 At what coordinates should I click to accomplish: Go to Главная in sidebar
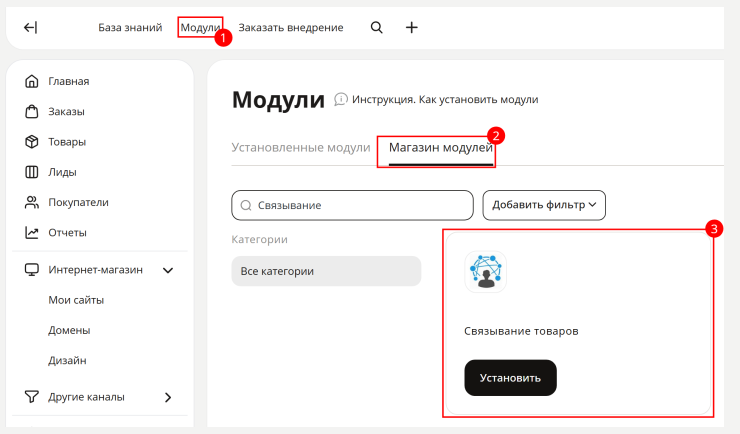tap(68, 81)
